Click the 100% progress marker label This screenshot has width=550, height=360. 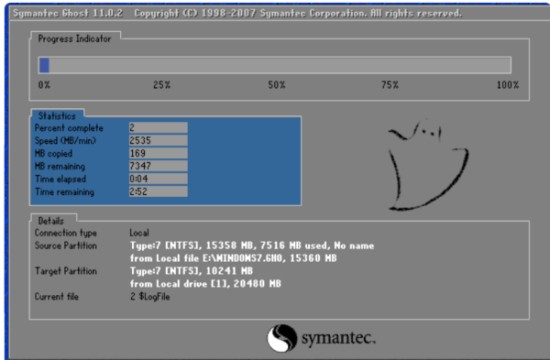pyautogui.click(x=508, y=85)
